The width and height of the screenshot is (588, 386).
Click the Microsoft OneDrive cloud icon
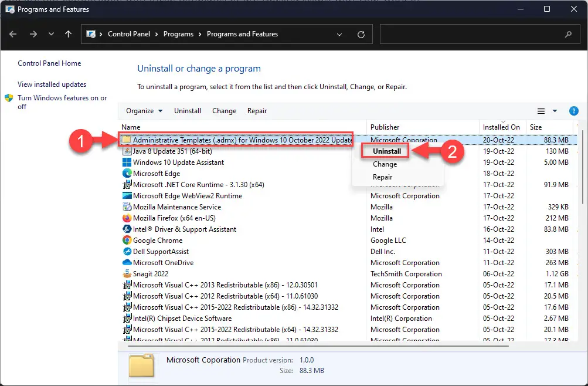point(127,263)
